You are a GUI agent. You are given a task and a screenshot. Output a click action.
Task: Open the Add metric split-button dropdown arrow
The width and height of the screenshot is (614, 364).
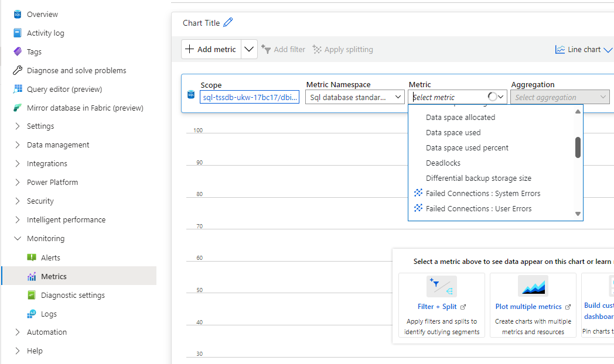point(249,49)
